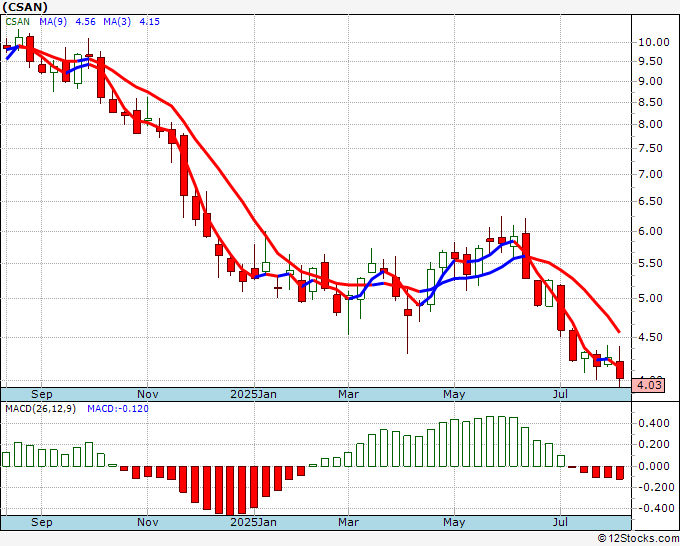Click the 0.200 MACD axis label
The image size is (680, 546).
click(654, 445)
